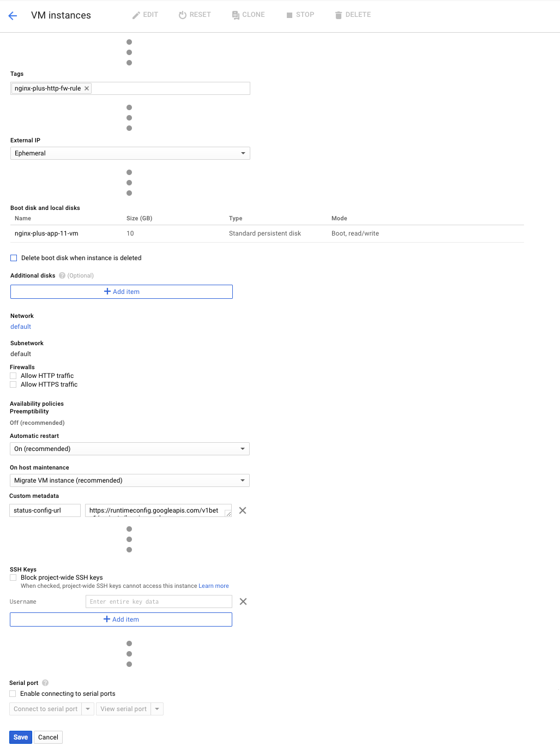Open the Automatic restart dropdown
This screenshot has height=746, width=560.
click(130, 449)
